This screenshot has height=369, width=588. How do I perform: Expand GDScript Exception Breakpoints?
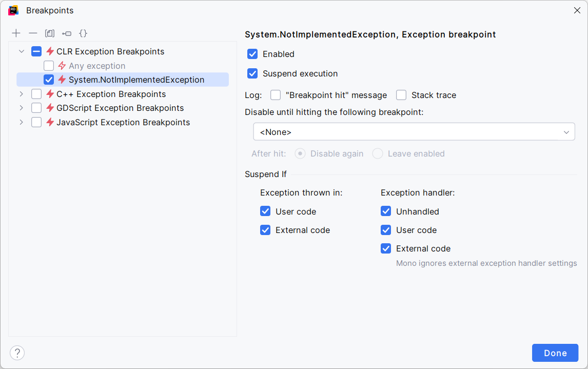click(x=21, y=108)
